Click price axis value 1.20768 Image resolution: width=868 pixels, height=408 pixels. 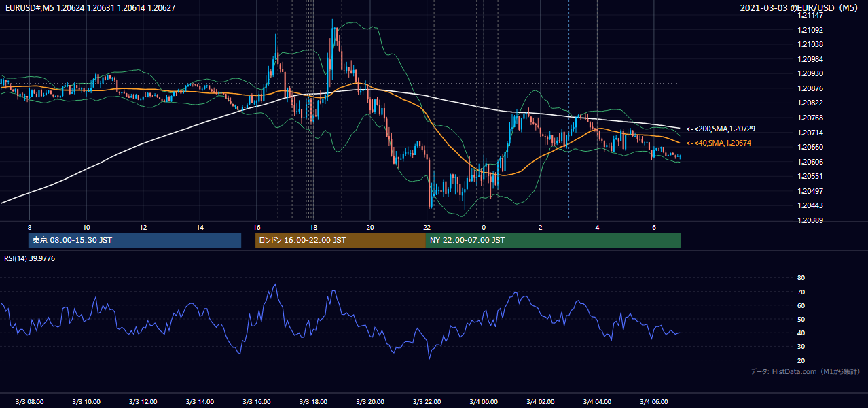pyautogui.click(x=810, y=118)
